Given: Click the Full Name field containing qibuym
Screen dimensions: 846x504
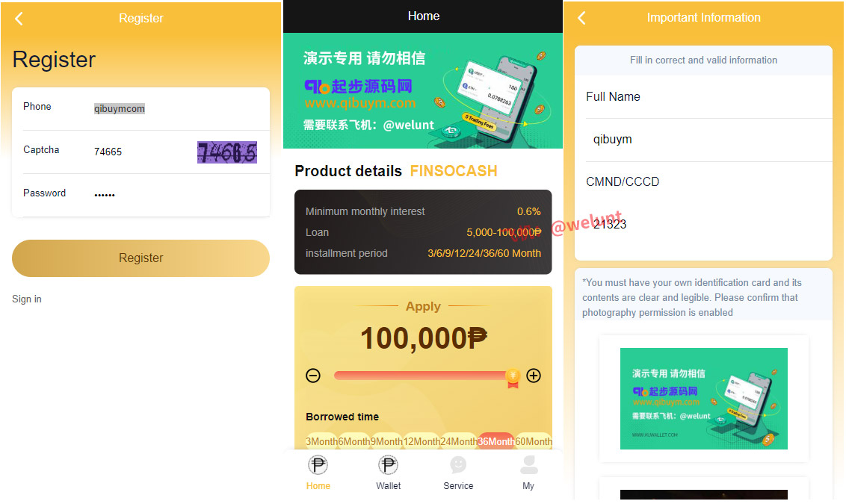Looking at the screenshot, I should click(x=708, y=140).
